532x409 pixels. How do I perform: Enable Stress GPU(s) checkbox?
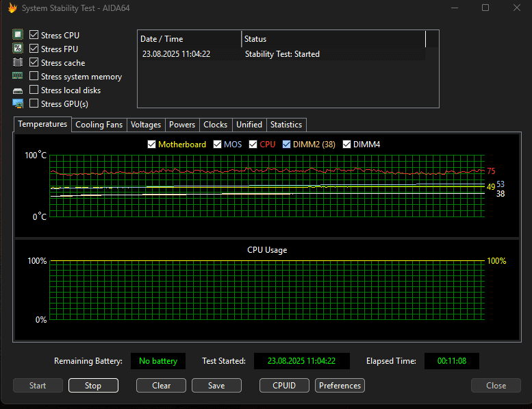34,103
